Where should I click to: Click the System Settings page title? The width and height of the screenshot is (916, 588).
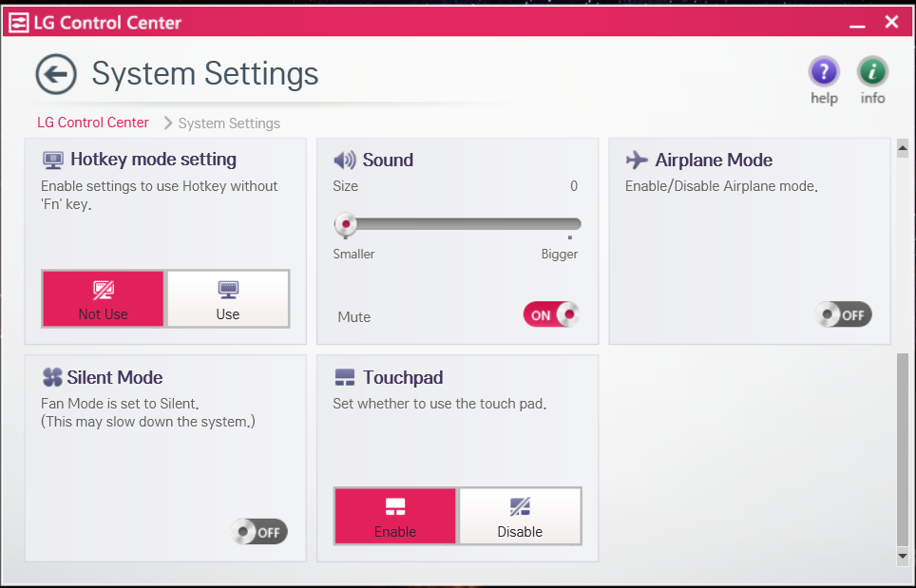click(205, 74)
